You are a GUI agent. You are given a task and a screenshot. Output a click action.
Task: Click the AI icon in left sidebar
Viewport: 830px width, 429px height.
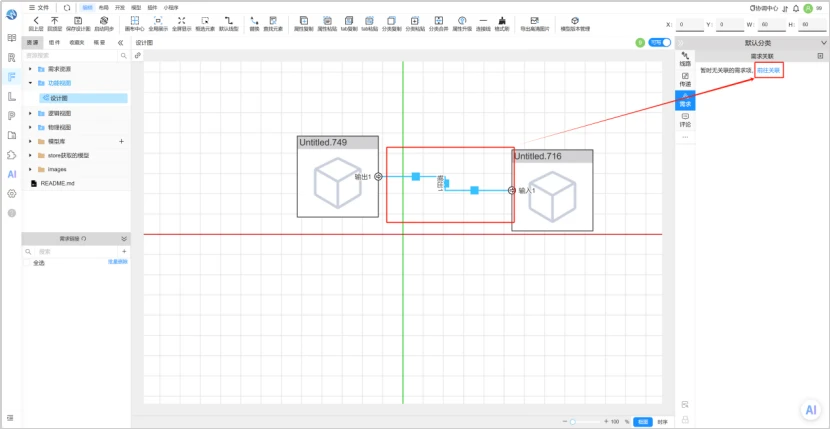(12, 174)
